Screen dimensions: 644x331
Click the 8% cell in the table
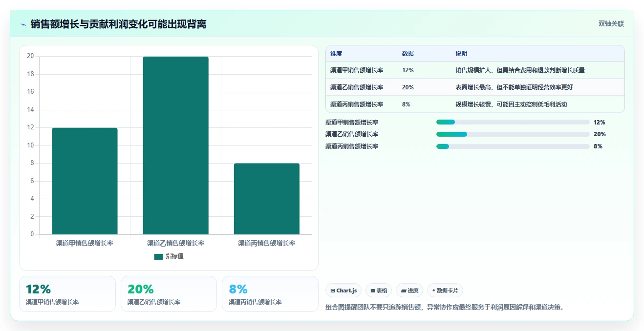point(406,104)
